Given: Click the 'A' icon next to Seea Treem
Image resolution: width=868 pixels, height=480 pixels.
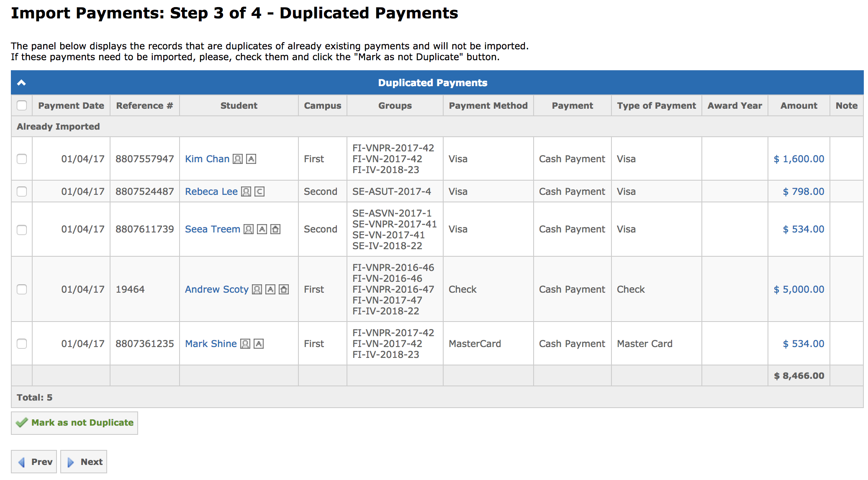Looking at the screenshot, I should (262, 229).
